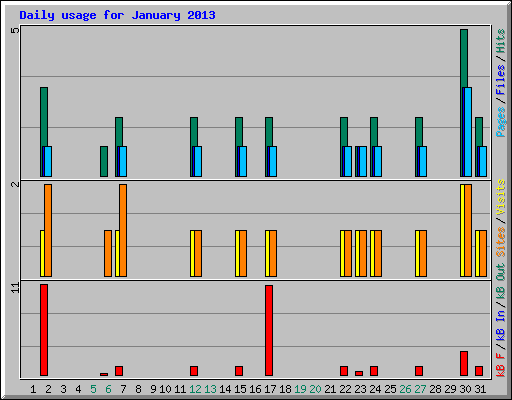The height and width of the screenshot is (400, 512).
Task: Click day label "14" on the x-axis
Action: tap(225, 389)
